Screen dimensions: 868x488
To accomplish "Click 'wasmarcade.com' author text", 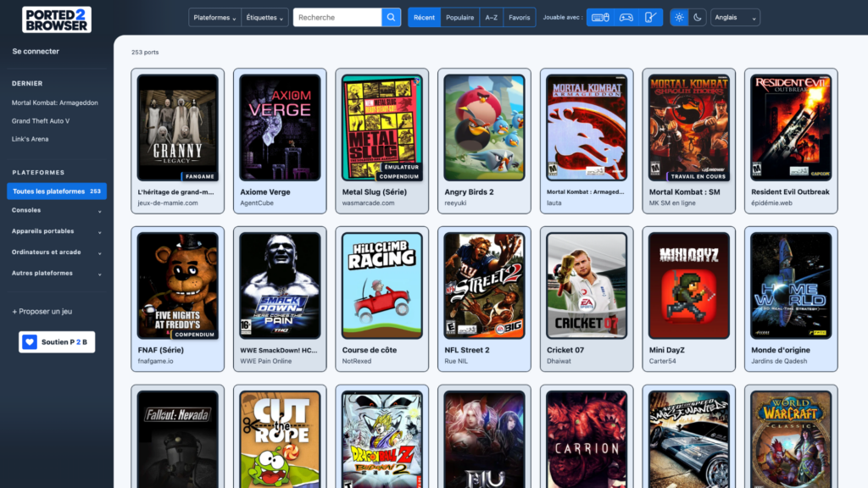I will 368,203.
